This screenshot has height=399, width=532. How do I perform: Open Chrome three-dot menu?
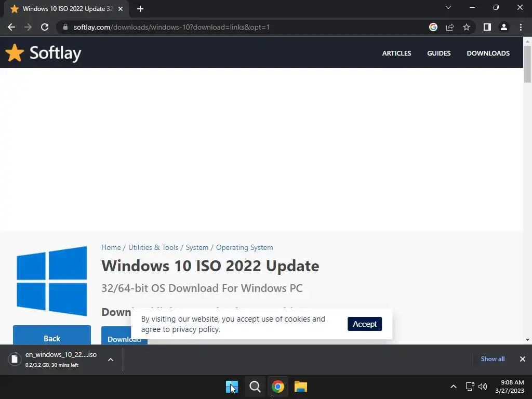(x=521, y=27)
